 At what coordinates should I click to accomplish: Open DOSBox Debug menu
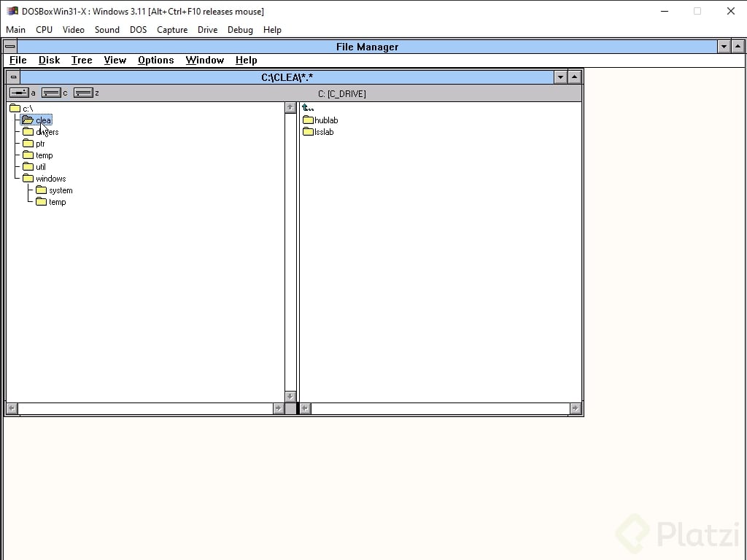tap(240, 29)
